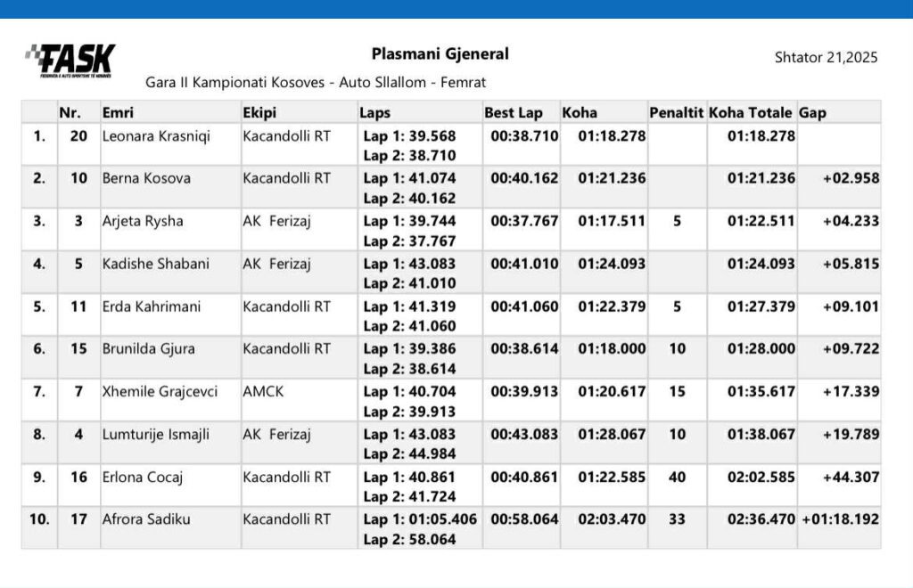This screenshot has height=588, width=913.
Task: Click the Gap column header
Action: tap(812, 113)
